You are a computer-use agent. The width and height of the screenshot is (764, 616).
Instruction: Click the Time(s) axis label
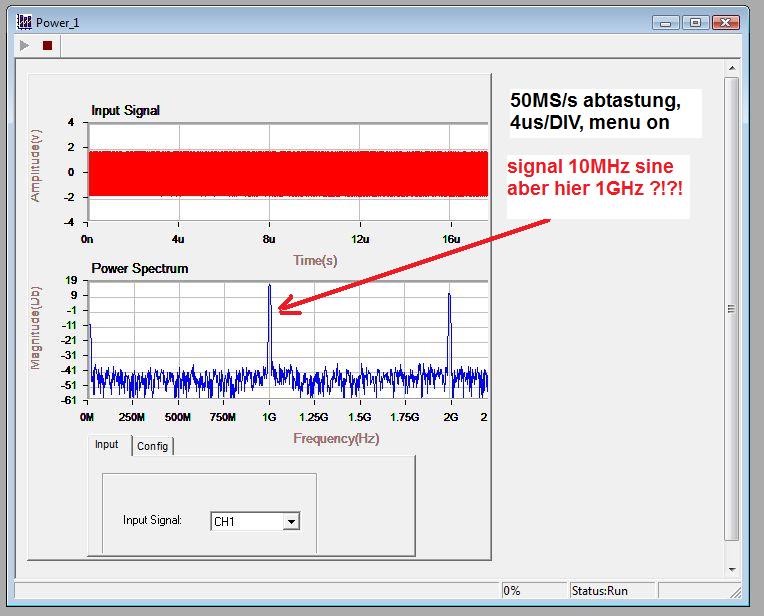tap(315, 260)
